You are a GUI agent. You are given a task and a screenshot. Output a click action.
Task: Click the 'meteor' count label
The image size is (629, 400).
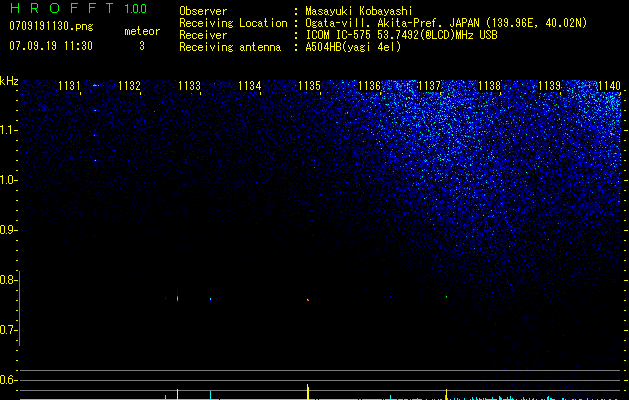(x=142, y=31)
